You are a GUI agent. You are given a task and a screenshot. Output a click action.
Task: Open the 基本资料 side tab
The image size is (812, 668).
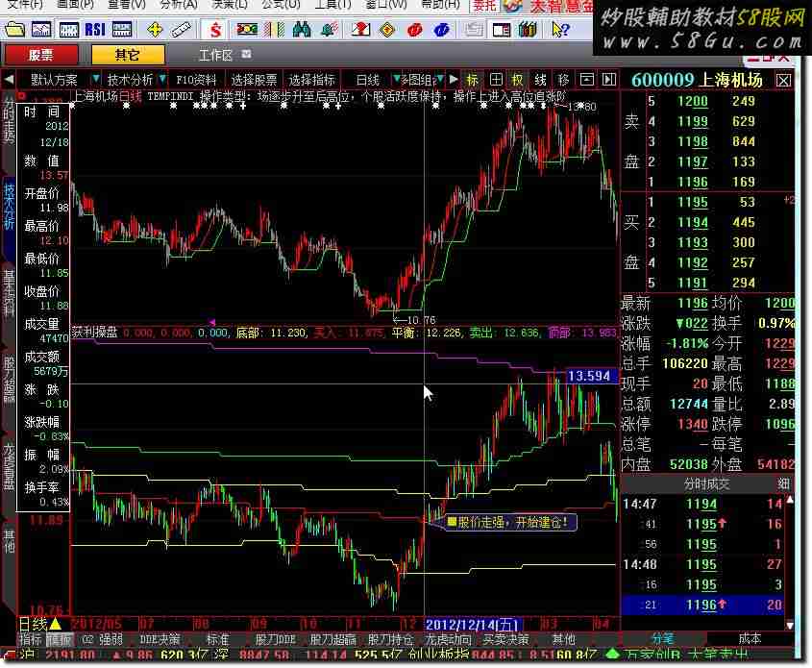click(10, 292)
